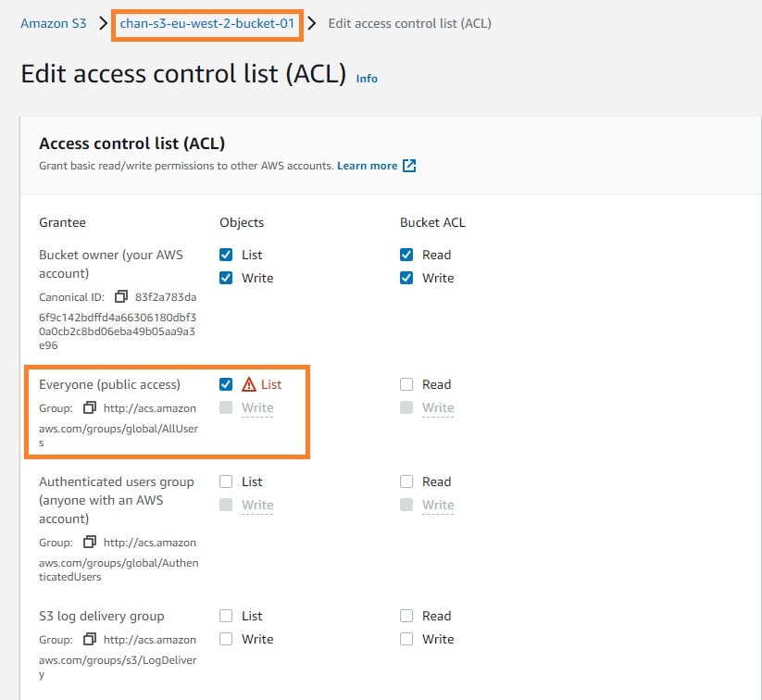The width and height of the screenshot is (762, 700).
Task: Copy the S3 LogDelivery group URI
Action: click(x=90, y=639)
